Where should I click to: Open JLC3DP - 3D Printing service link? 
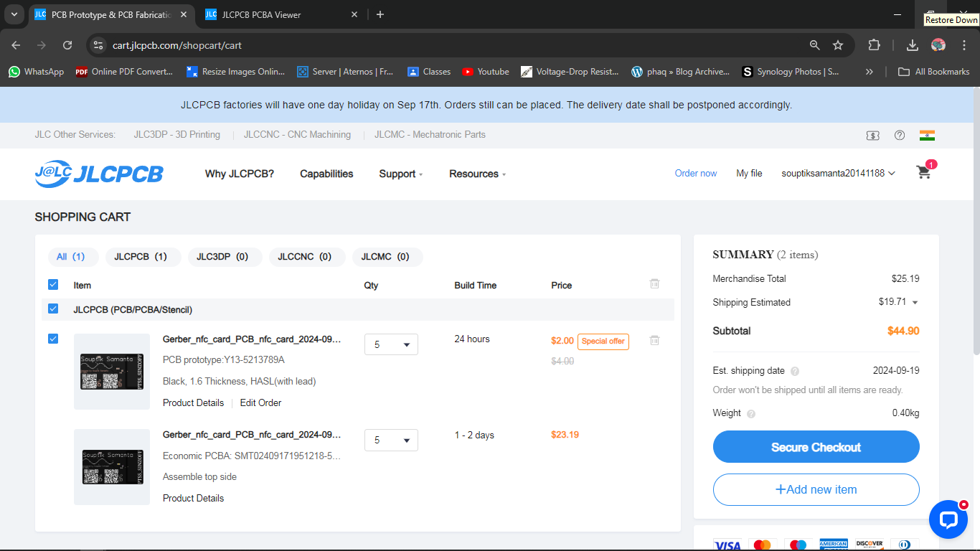pyautogui.click(x=176, y=135)
